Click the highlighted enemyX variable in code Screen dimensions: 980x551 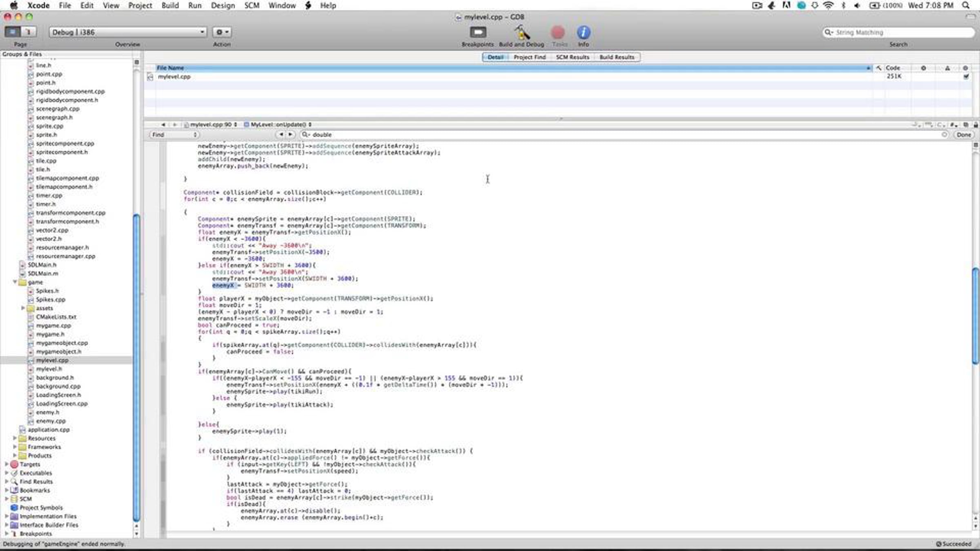click(223, 285)
